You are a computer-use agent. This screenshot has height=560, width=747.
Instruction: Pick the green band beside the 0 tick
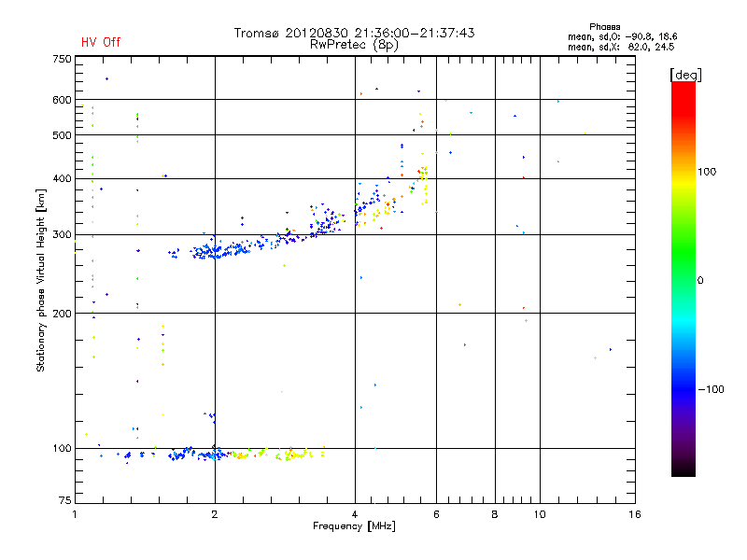click(x=683, y=279)
